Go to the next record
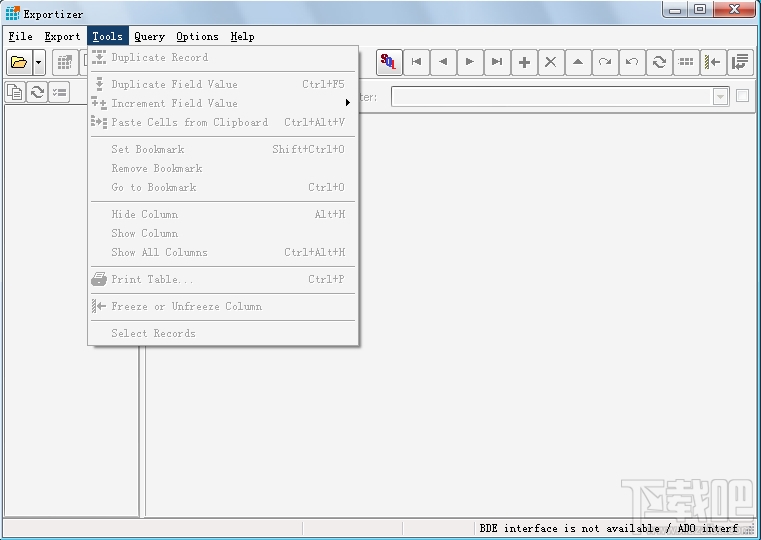761x540 pixels. (x=470, y=62)
